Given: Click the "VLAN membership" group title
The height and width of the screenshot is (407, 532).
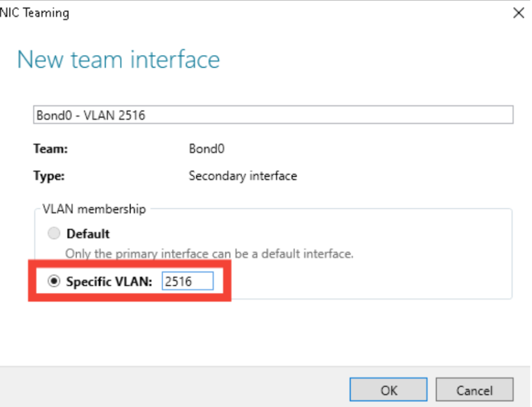Looking at the screenshot, I should click(93, 209).
